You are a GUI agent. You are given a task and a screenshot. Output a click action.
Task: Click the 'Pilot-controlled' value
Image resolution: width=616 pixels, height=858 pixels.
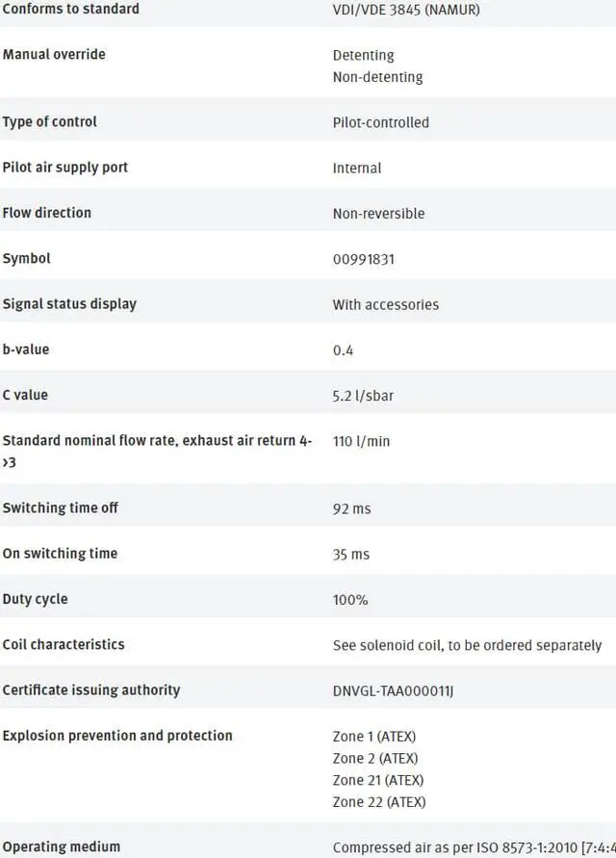(380, 122)
